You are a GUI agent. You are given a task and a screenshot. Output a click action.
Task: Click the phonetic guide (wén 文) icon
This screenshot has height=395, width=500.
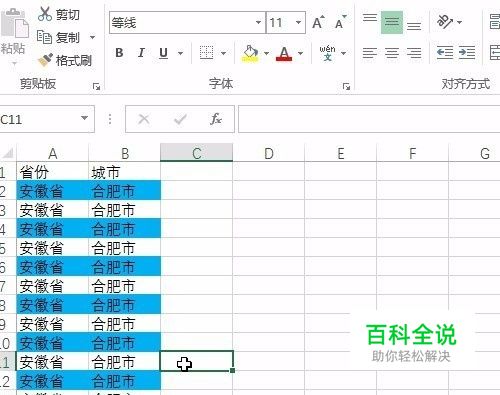point(327,53)
